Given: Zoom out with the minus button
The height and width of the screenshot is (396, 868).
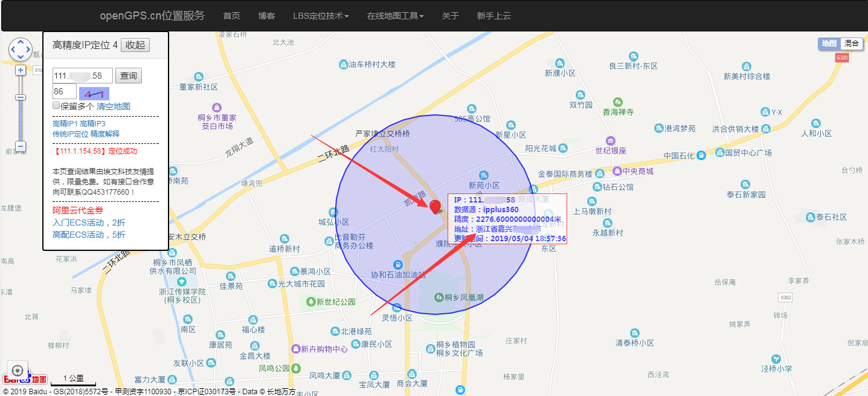Looking at the screenshot, I should pyautogui.click(x=21, y=146).
